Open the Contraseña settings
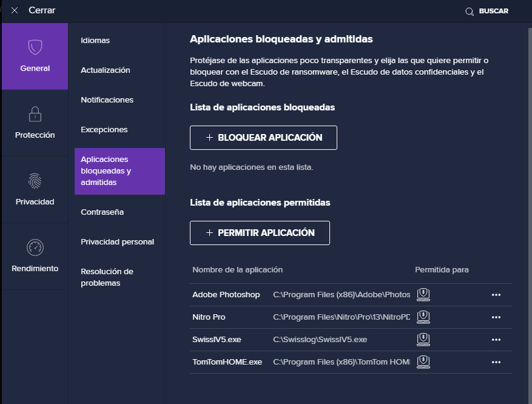Screen dimensions: 532x404 (x=102, y=212)
